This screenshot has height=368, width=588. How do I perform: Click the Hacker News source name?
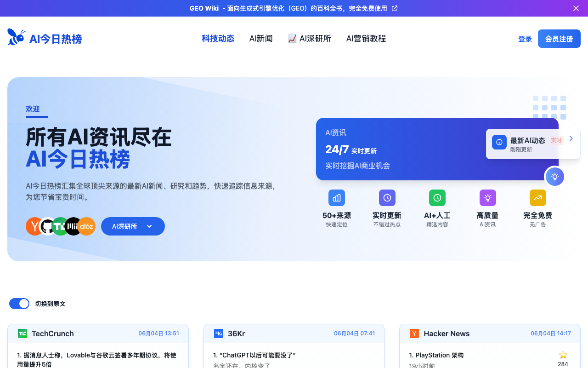click(x=447, y=333)
